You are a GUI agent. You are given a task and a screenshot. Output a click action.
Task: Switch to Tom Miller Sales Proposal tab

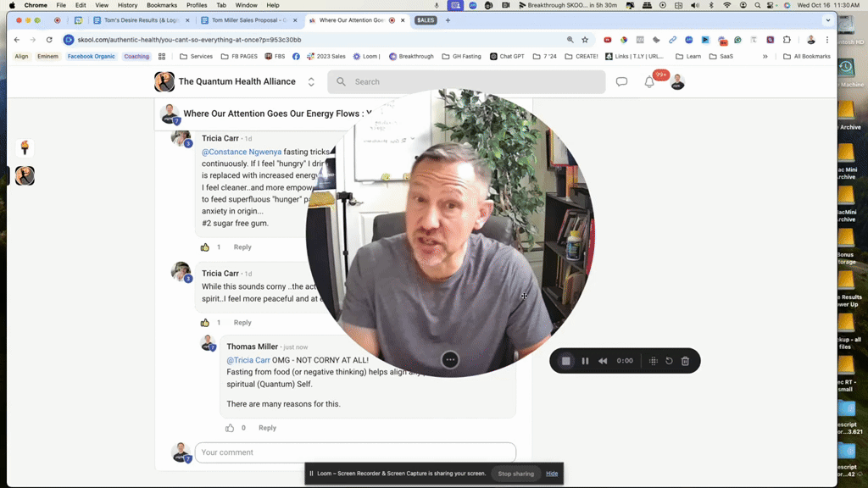pos(248,20)
